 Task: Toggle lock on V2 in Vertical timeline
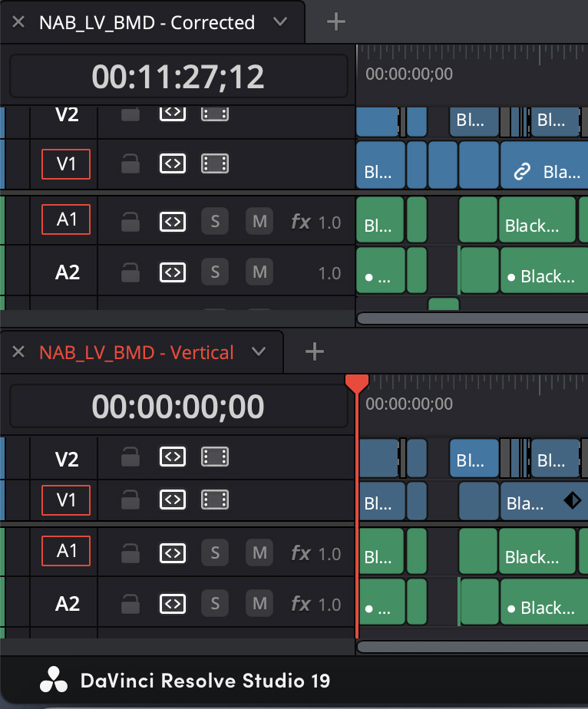130,457
